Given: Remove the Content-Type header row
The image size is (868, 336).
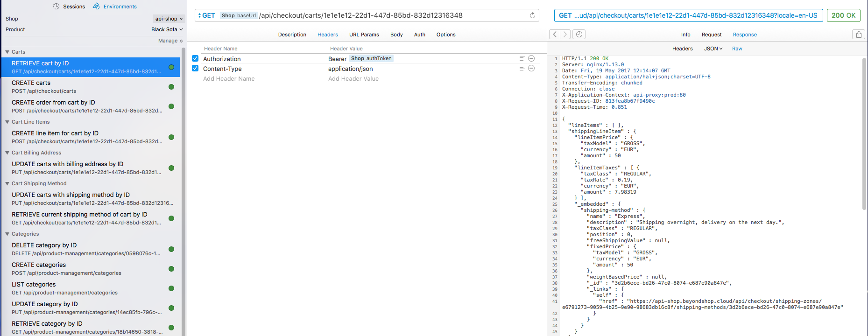Looking at the screenshot, I should 531,68.
